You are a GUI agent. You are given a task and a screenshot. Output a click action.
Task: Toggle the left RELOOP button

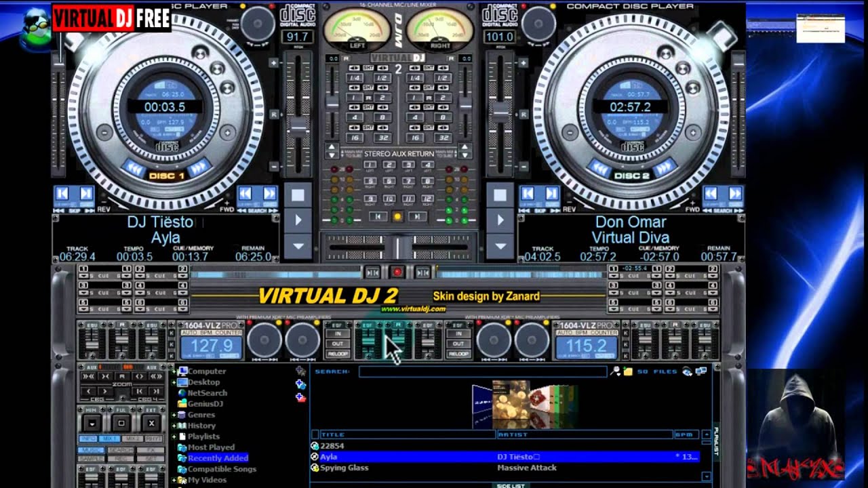point(338,354)
